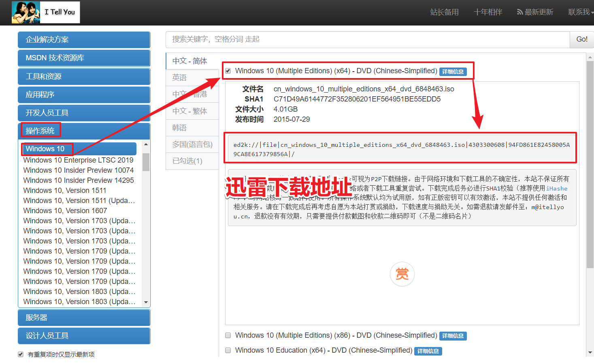Click the ed2k download link text

[401, 149]
